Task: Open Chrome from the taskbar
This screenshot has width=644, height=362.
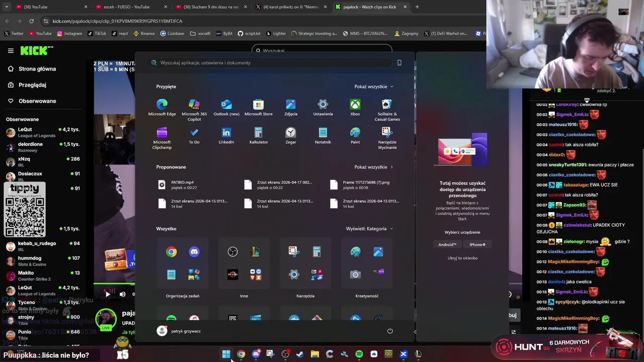Action: (x=241, y=354)
